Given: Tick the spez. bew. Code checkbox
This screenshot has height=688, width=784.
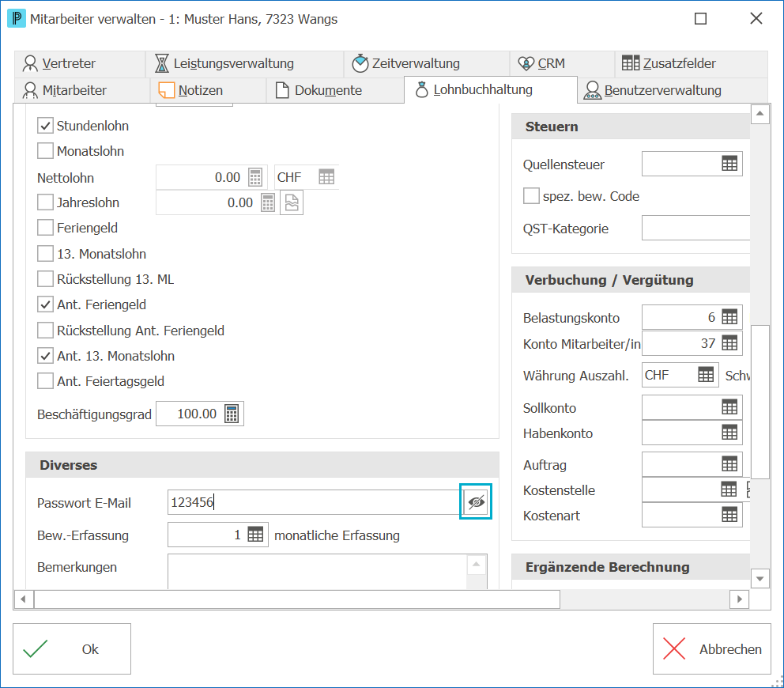Looking at the screenshot, I should point(532,195).
